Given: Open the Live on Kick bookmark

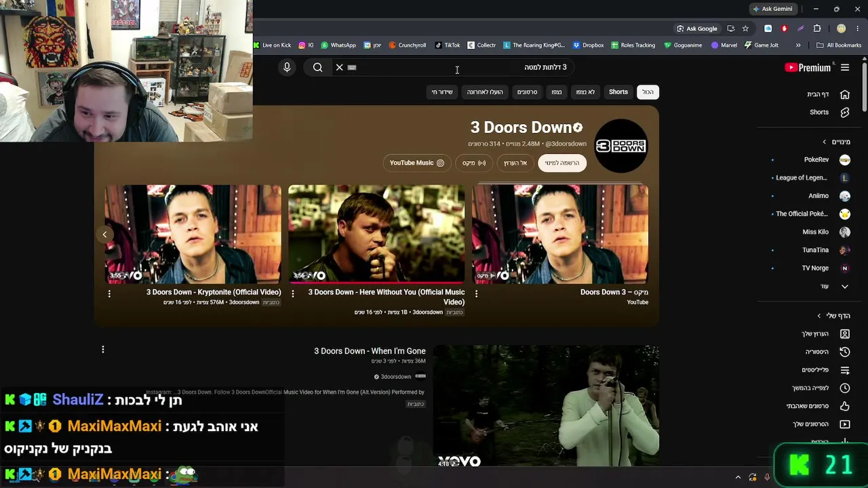Looking at the screenshot, I should (x=272, y=45).
